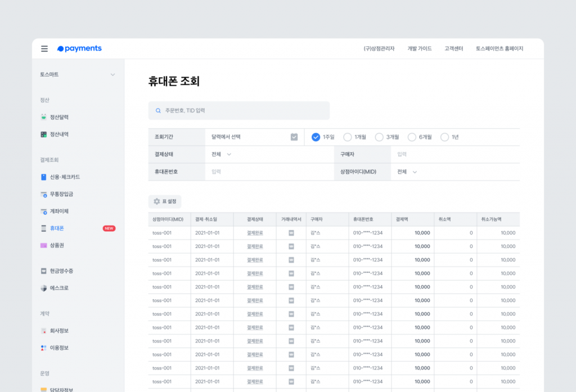Click 2021-01-01 in the first row
This screenshot has height=392, width=576.
tap(207, 233)
